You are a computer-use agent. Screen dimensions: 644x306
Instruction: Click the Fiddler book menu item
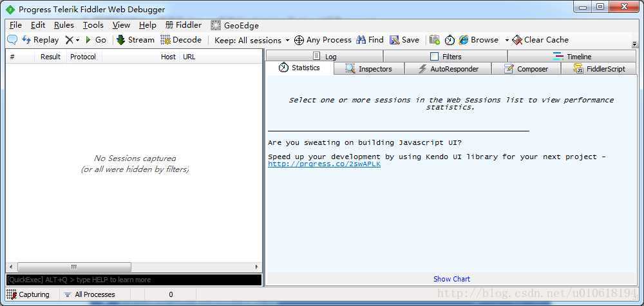tap(184, 25)
